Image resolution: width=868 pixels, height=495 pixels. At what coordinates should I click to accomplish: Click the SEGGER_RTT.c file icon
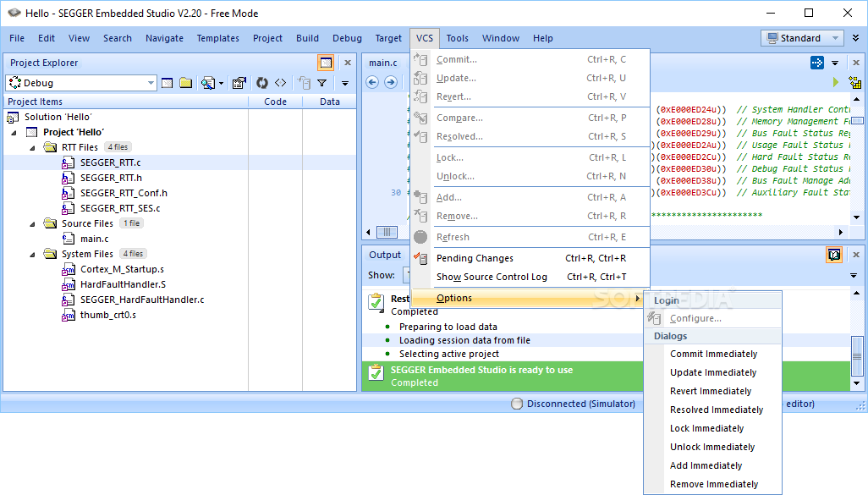click(x=68, y=162)
